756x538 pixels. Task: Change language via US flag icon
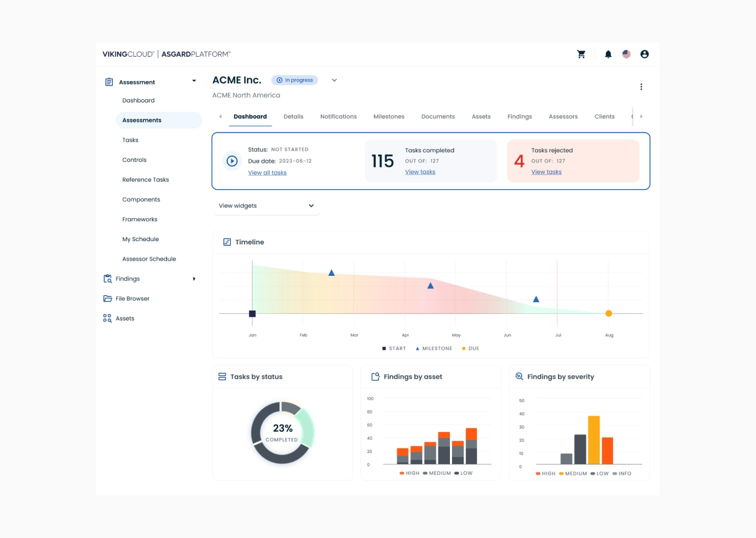click(x=626, y=54)
